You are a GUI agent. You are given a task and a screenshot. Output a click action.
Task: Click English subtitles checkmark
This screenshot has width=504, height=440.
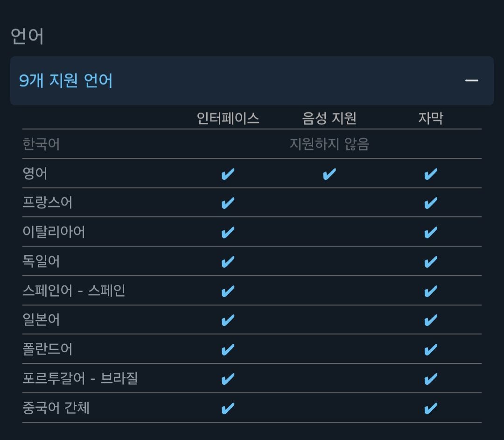[431, 174]
